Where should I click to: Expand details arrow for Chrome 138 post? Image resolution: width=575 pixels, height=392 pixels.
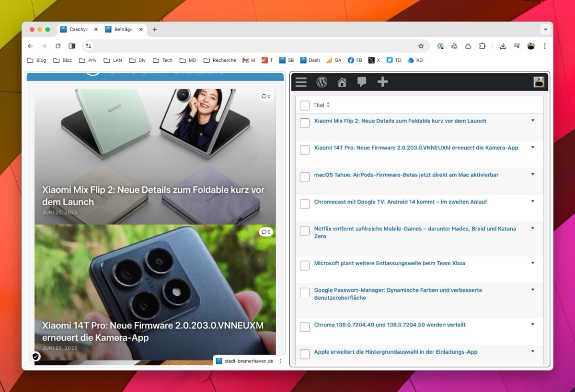pos(532,325)
